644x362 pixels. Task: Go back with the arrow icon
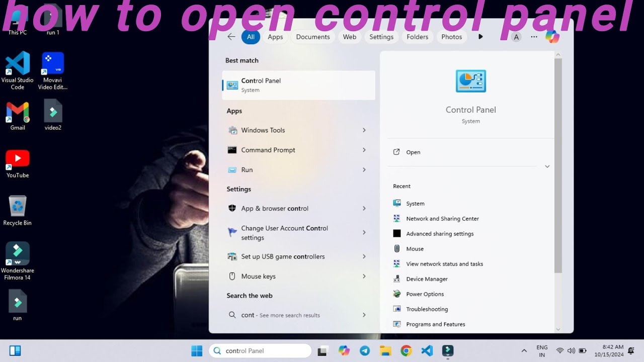pos(231,37)
